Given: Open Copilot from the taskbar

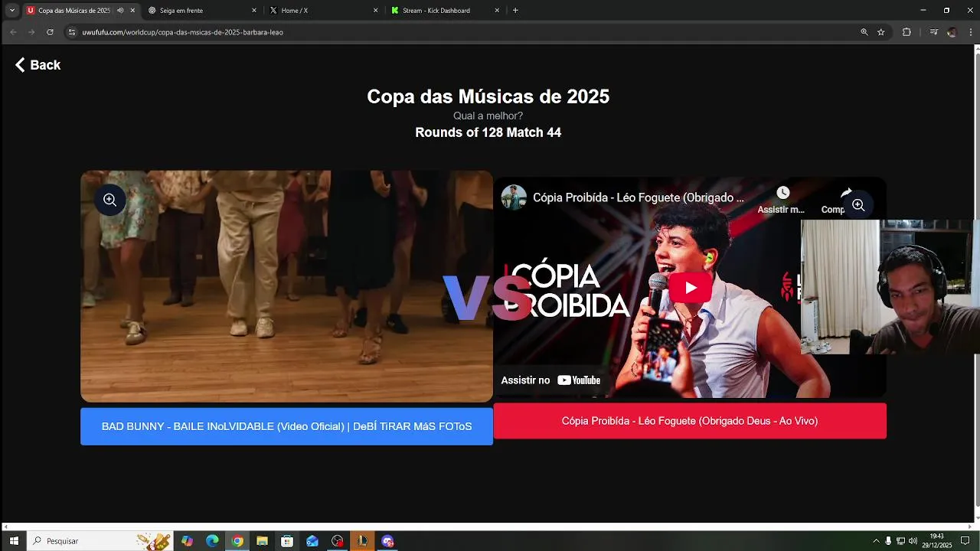Looking at the screenshot, I should click(188, 541).
